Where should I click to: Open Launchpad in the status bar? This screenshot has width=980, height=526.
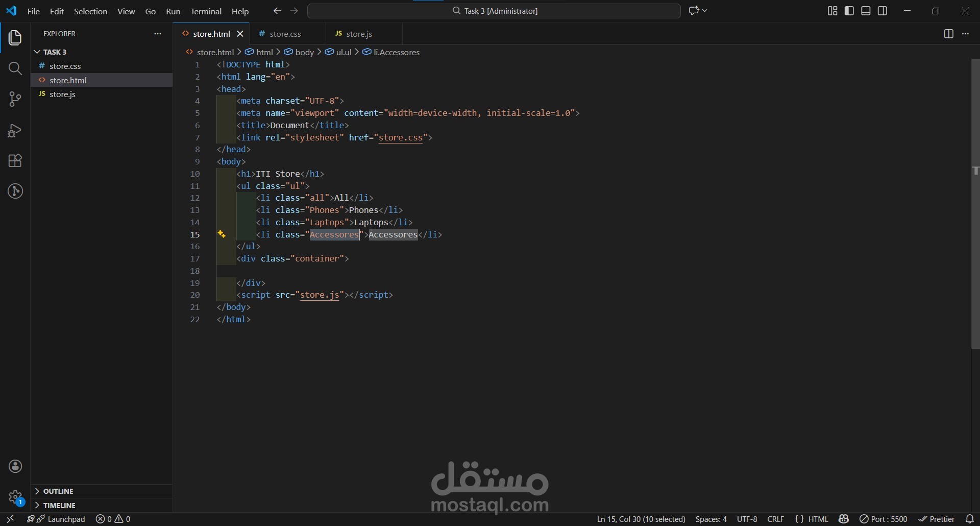[x=56, y=519]
